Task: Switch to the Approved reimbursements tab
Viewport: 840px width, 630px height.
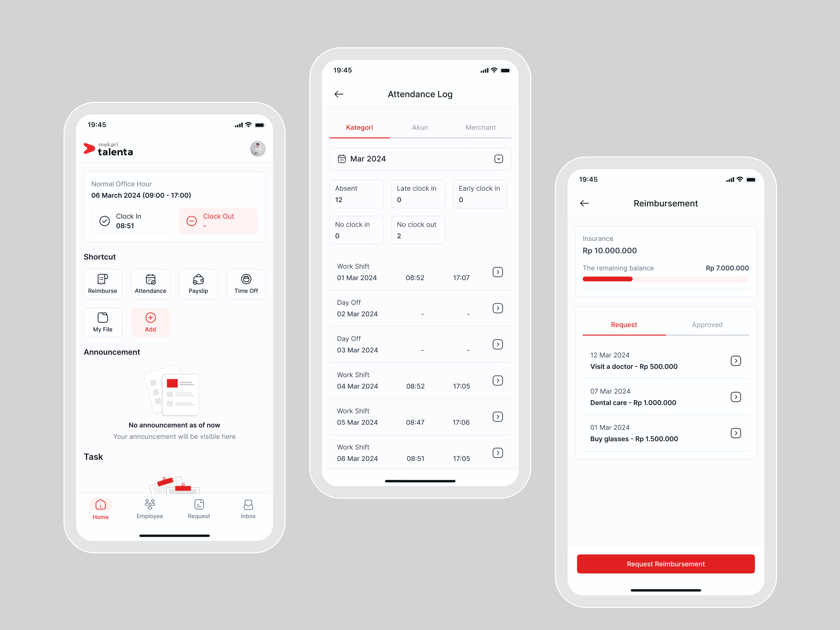Action: pyautogui.click(x=706, y=324)
